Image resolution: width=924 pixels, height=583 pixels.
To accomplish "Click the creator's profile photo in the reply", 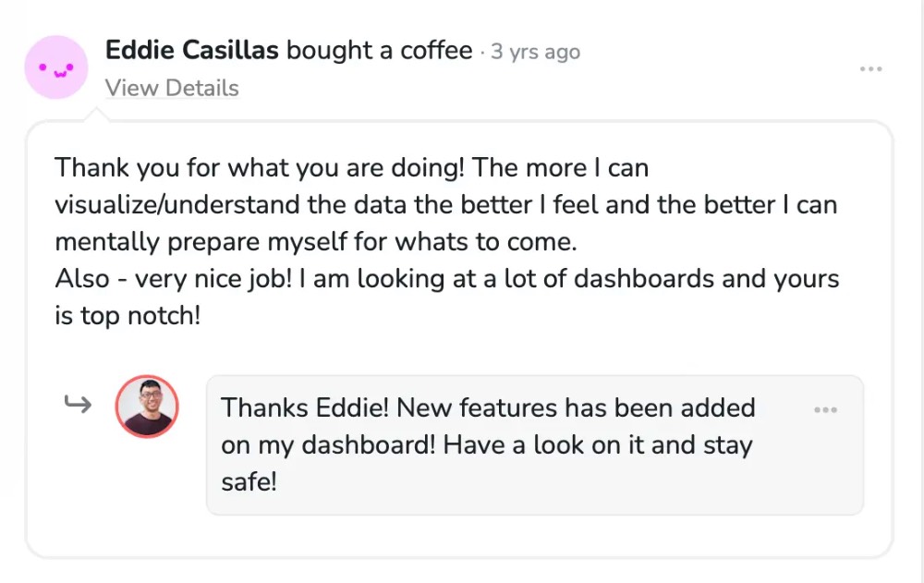I will pos(147,407).
